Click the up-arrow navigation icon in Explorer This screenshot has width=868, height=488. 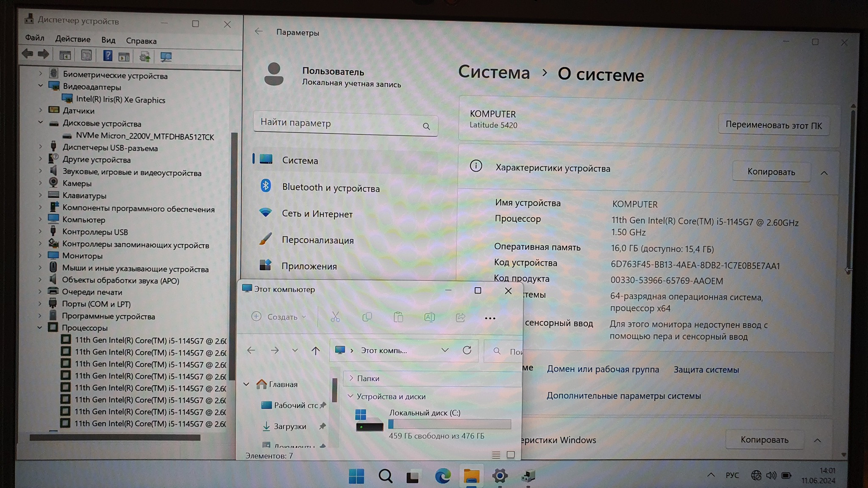click(x=315, y=351)
